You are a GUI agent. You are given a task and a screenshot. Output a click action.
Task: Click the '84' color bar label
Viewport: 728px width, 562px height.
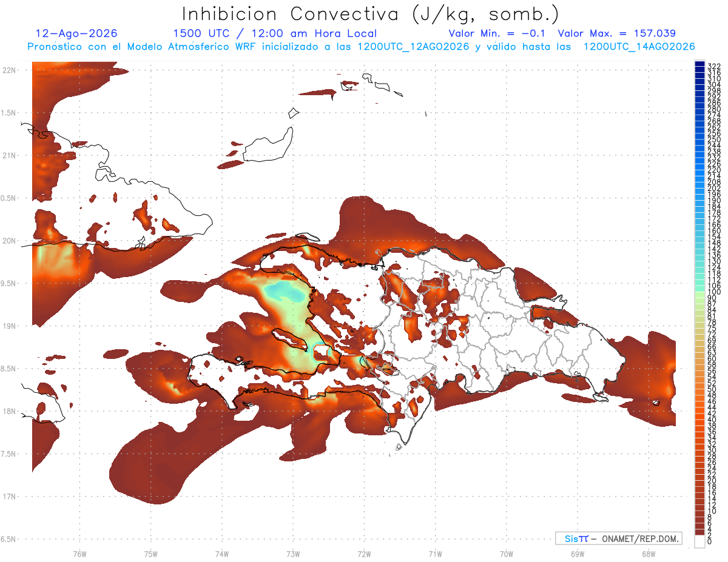click(712, 310)
